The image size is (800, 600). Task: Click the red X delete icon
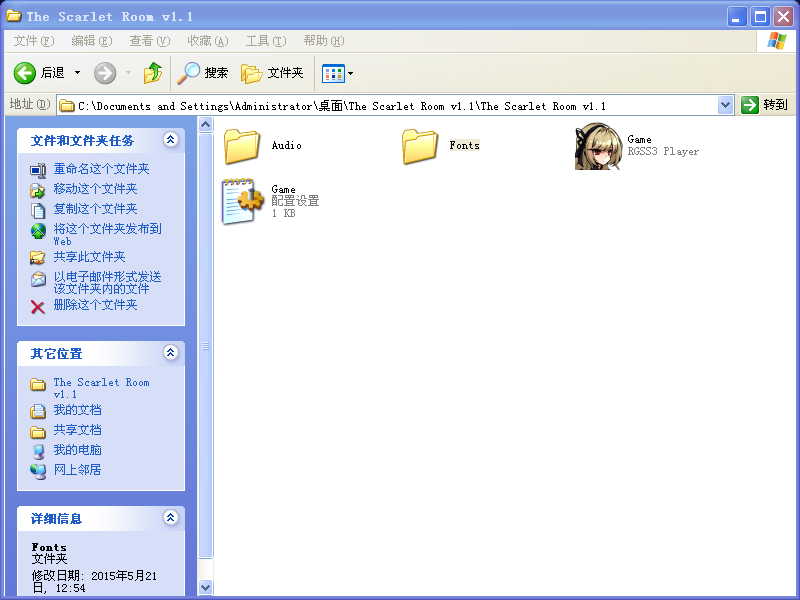[38, 307]
